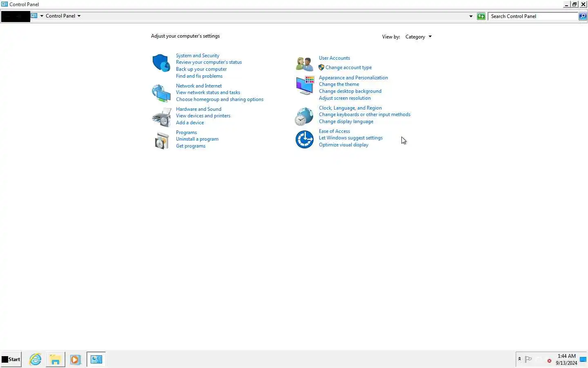Screen dimensions: 588x368
Task: Click Back up your computer
Action: tap(201, 69)
